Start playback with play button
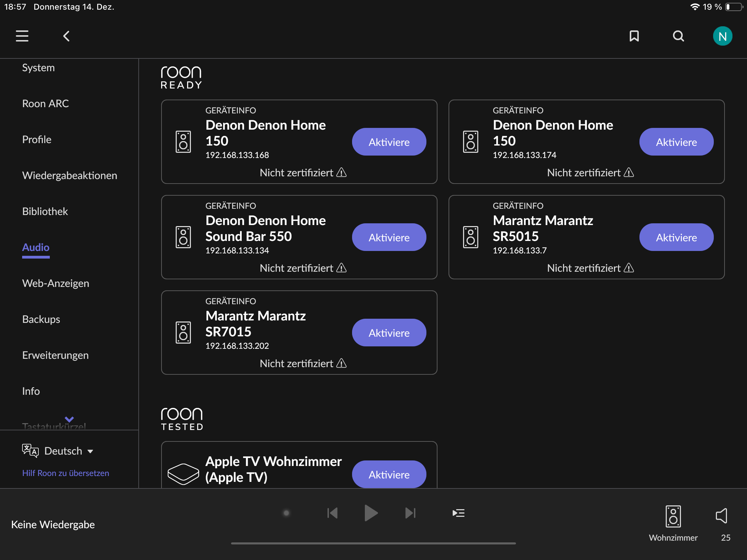 coord(371,513)
